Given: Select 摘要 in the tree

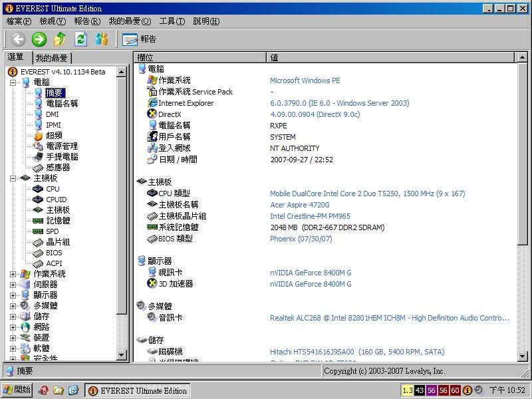Looking at the screenshot, I should click(55, 93).
